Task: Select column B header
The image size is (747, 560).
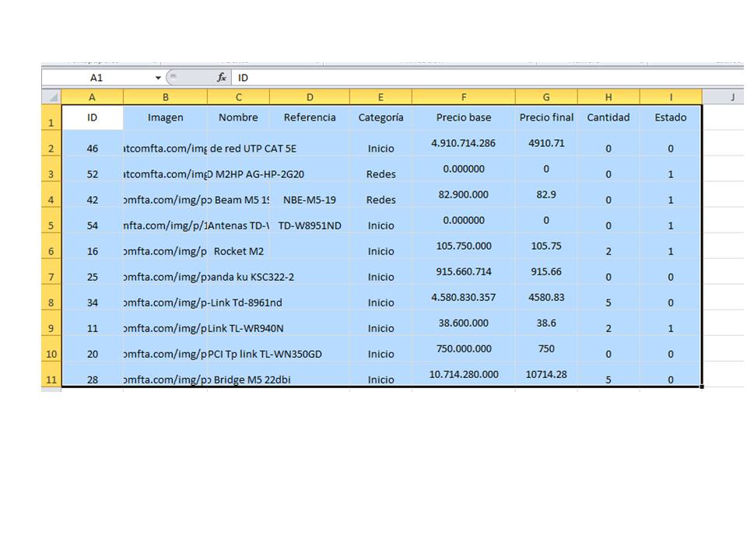Action: pyautogui.click(x=165, y=97)
